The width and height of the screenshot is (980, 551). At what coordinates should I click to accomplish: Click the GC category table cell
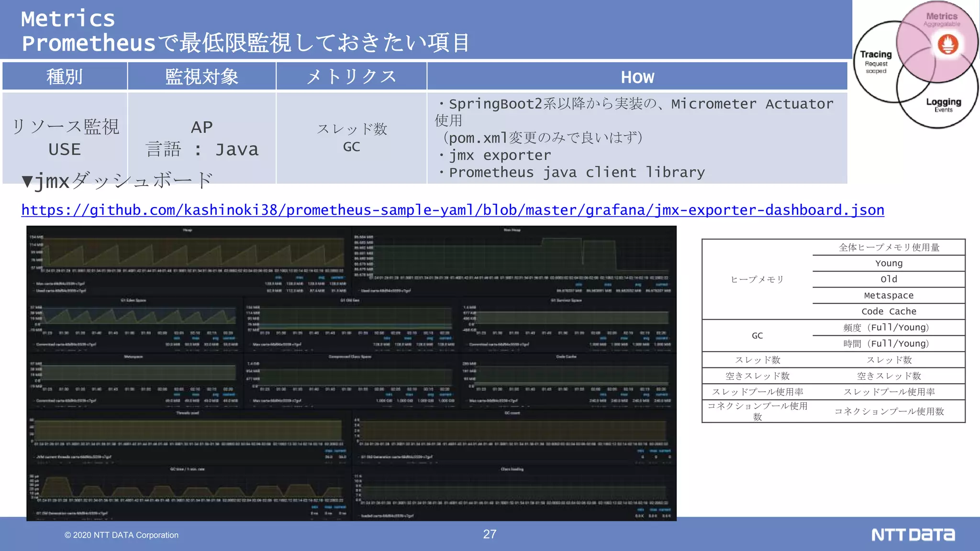(757, 336)
